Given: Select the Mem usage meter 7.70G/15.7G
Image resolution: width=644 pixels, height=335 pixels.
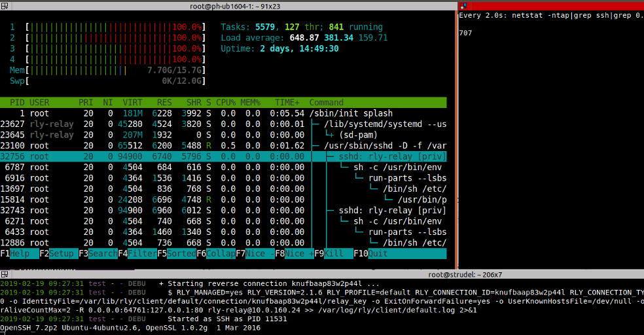Looking at the screenshot, I should click(x=107, y=70).
